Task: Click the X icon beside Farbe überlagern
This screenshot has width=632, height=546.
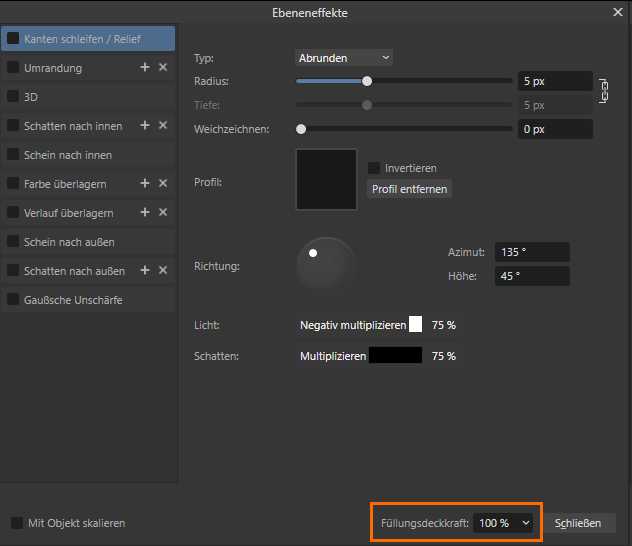Action: [163, 184]
